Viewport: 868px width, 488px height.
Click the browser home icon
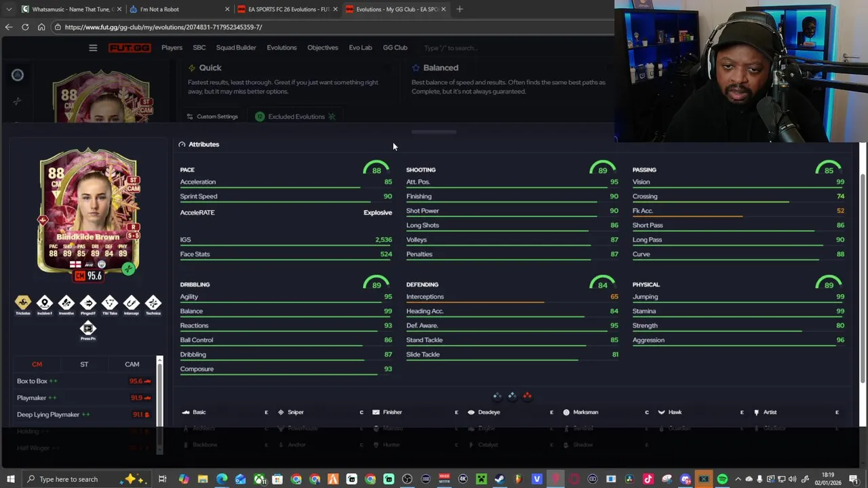(x=41, y=27)
